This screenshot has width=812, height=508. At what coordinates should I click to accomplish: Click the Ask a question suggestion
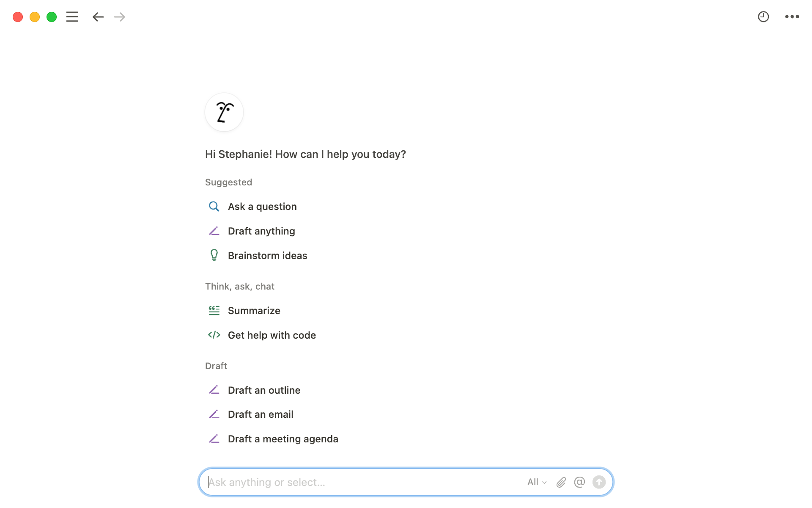click(x=262, y=206)
